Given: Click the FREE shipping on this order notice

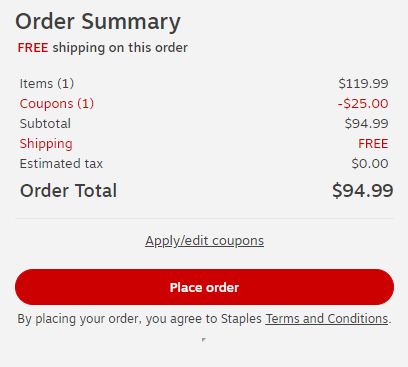Looking at the screenshot, I should coord(103,48).
